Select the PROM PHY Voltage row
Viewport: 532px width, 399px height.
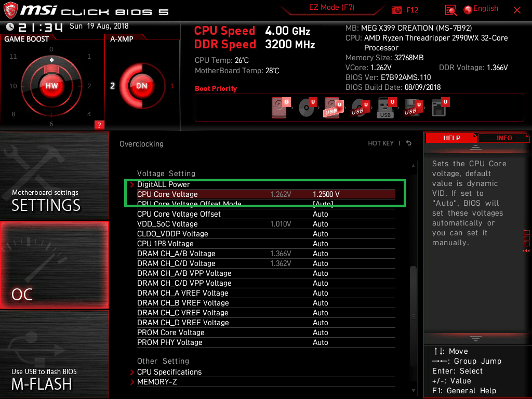(266, 342)
